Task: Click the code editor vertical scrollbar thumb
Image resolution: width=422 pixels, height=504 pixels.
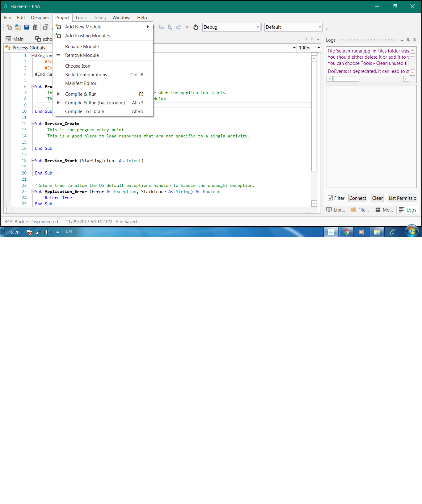Action: 314,116
